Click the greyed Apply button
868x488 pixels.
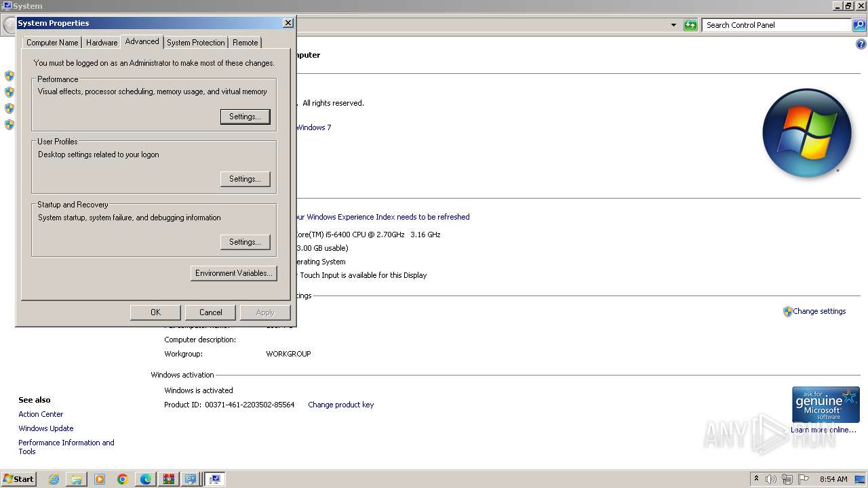[265, 312]
